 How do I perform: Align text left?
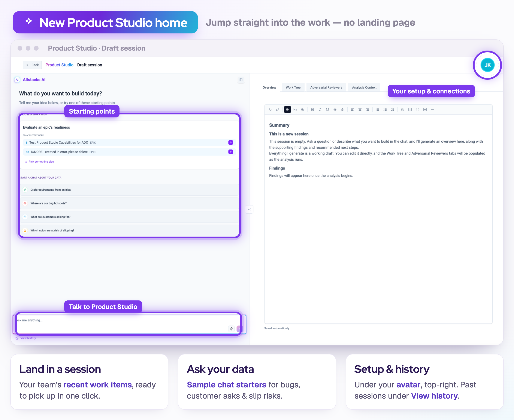352,109
